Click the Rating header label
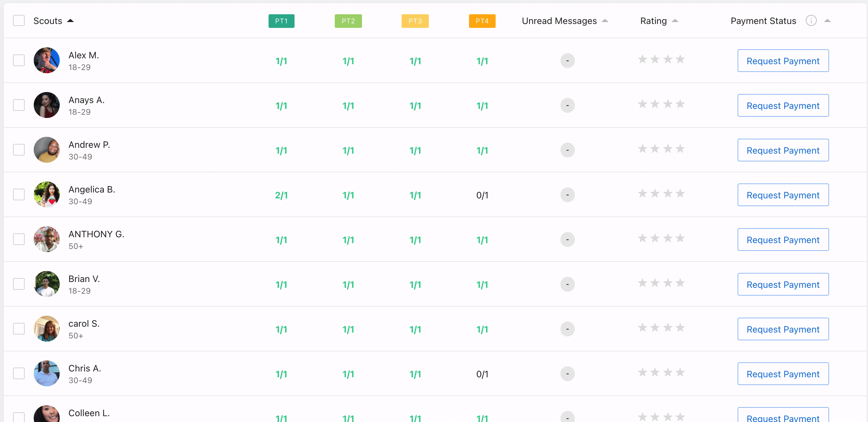 click(x=653, y=21)
